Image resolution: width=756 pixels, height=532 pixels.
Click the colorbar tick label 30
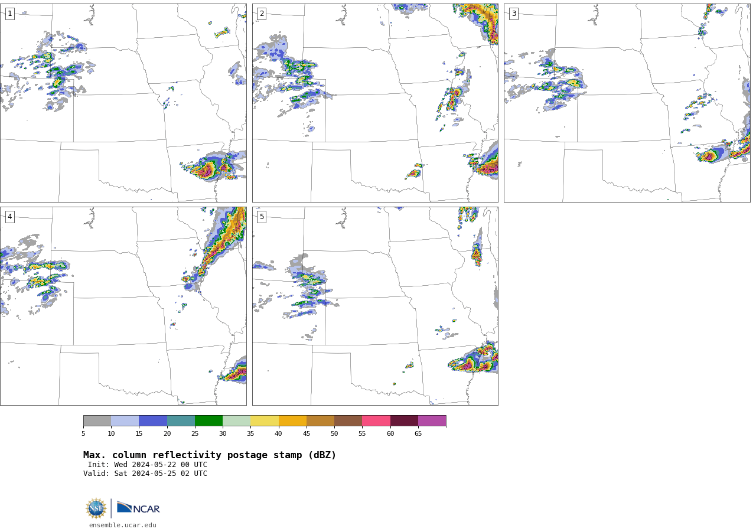tap(223, 434)
